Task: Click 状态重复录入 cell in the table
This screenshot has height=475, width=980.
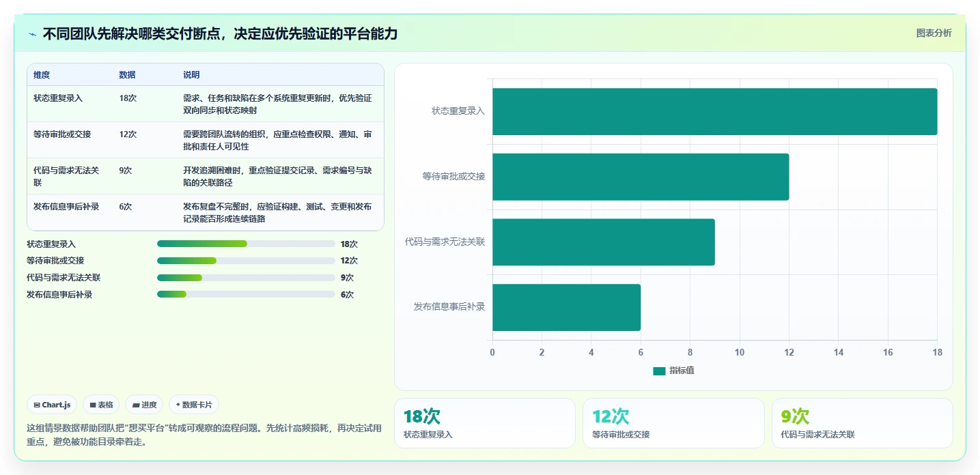Action: coord(58,98)
